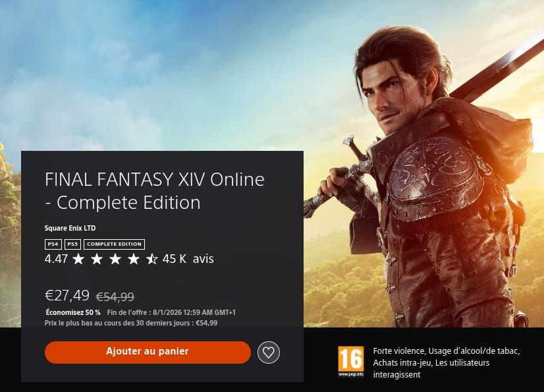Click the half-filled fifth rating star
The height and width of the screenshot is (392, 544).
pyautogui.click(x=152, y=259)
